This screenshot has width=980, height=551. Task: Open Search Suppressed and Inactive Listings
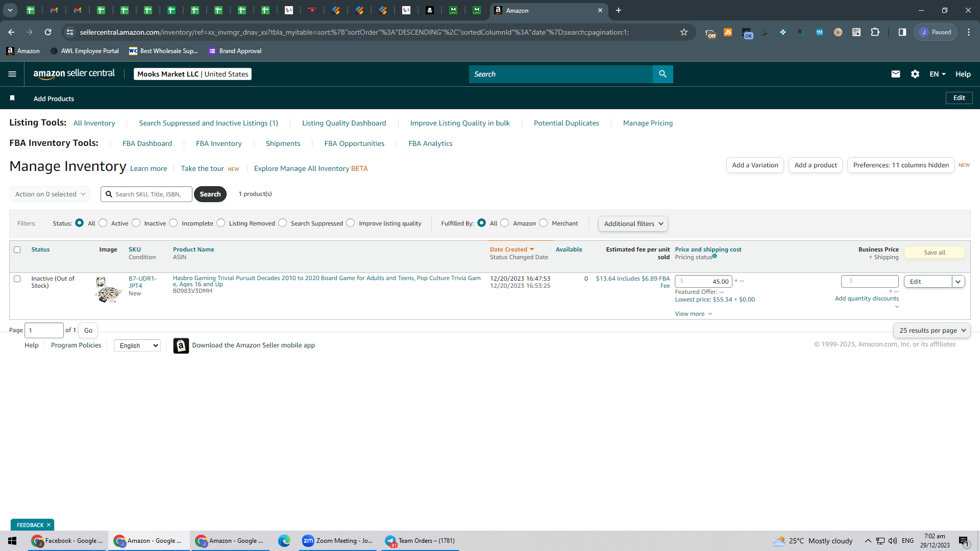(209, 123)
